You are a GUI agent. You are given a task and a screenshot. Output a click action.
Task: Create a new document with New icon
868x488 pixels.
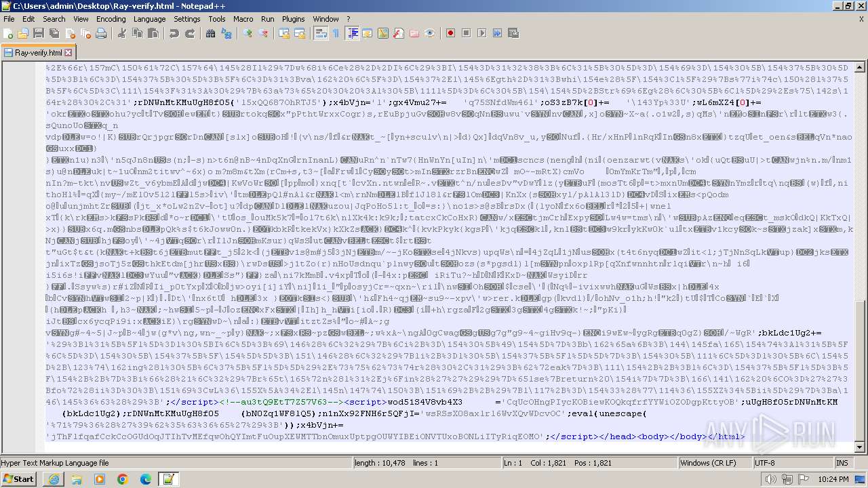click(x=9, y=33)
